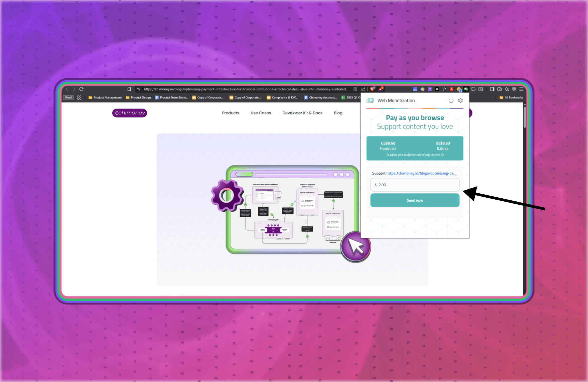The image size is (588, 382).
Task: Bookmark this page with the bookmark icon
Action: pyautogui.click(x=129, y=89)
